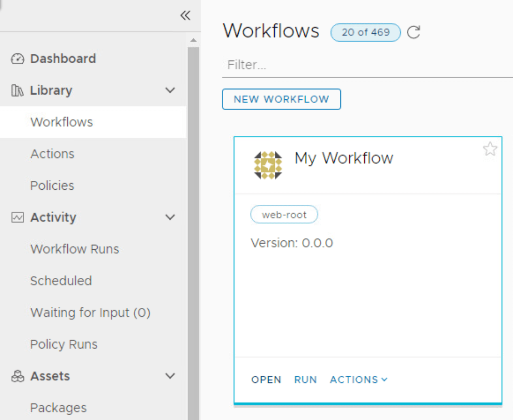Click the Version: 0.0.0 text

(x=292, y=243)
